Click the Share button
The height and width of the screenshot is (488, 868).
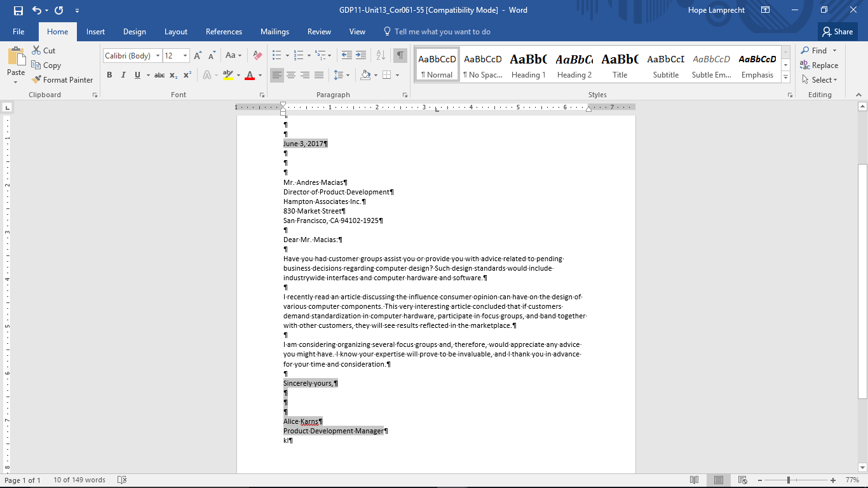[x=837, y=31]
